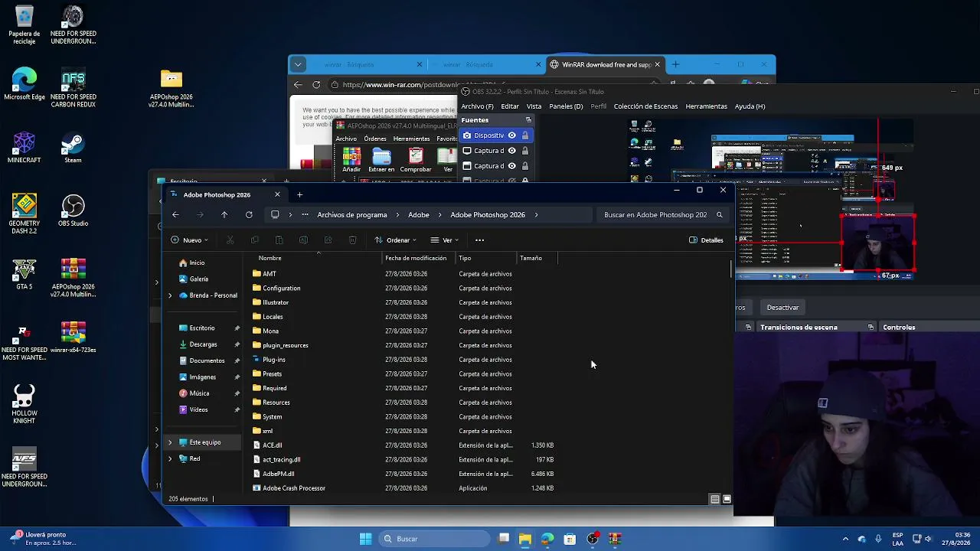Pop out the Transiciones de escena dock
The image size is (980, 551).
pos(871,328)
